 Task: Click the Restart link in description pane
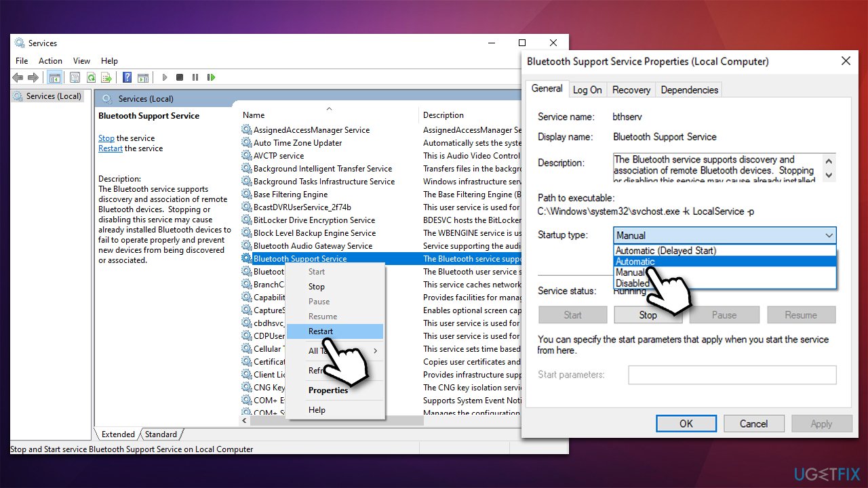pyautogui.click(x=111, y=148)
